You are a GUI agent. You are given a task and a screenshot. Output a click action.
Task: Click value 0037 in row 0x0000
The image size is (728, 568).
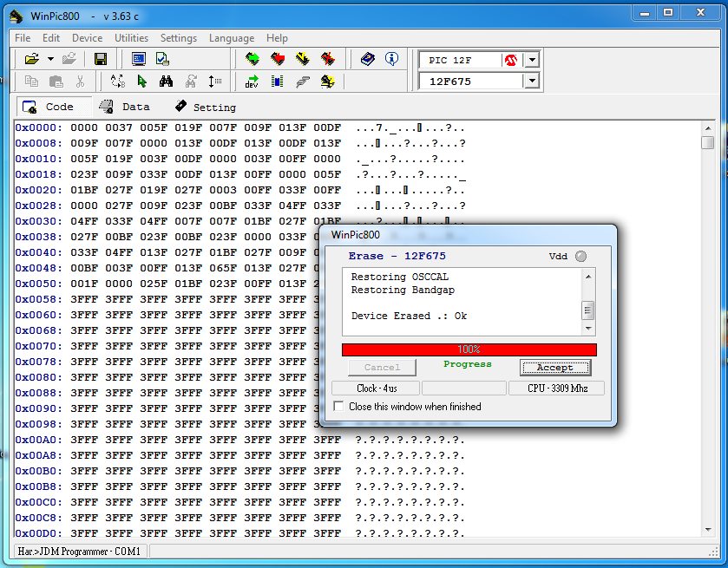tap(118, 127)
